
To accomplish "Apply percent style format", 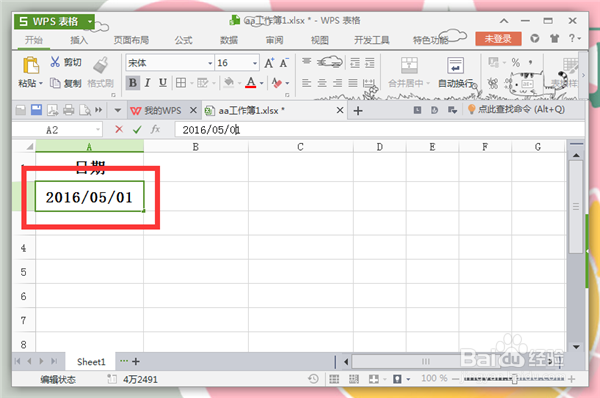I will 516,62.
